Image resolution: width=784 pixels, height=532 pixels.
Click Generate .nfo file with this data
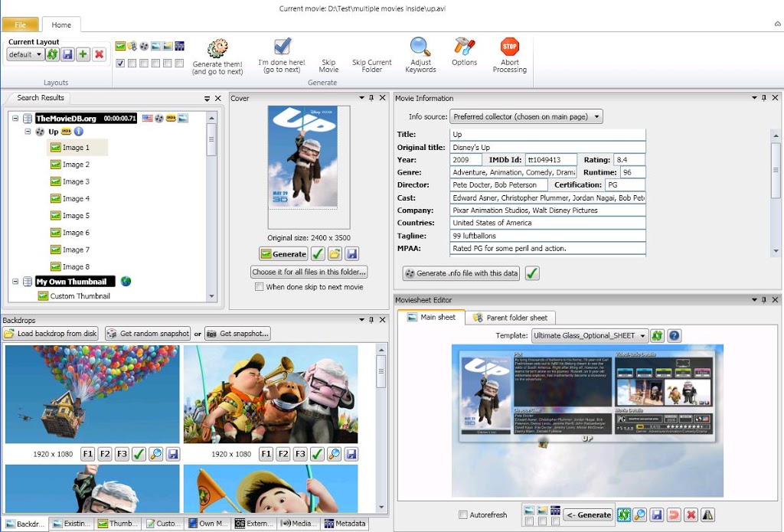pyautogui.click(x=461, y=273)
